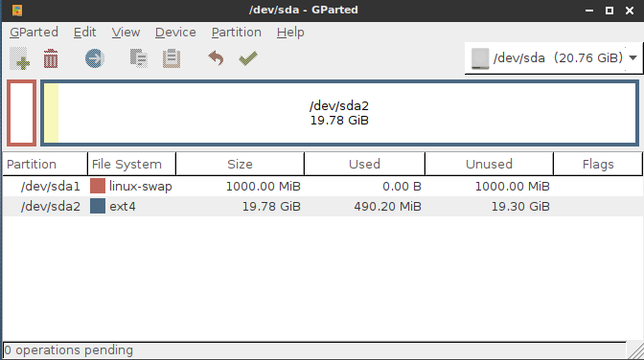Open the Edit menu
Image resolution: width=644 pixels, height=360 pixels.
pyautogui.click(x=85, y=33)
